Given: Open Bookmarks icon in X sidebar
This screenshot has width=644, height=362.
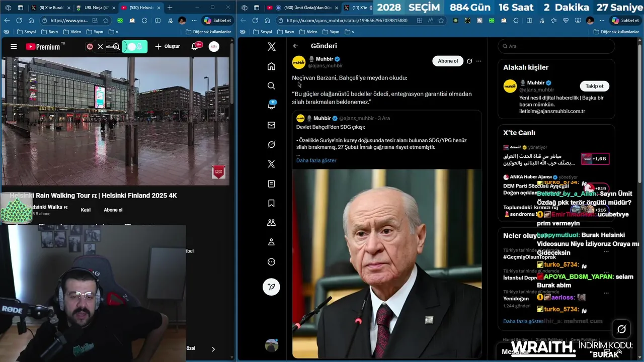Looking at the screenshot, I should click(x=271, y=203).
